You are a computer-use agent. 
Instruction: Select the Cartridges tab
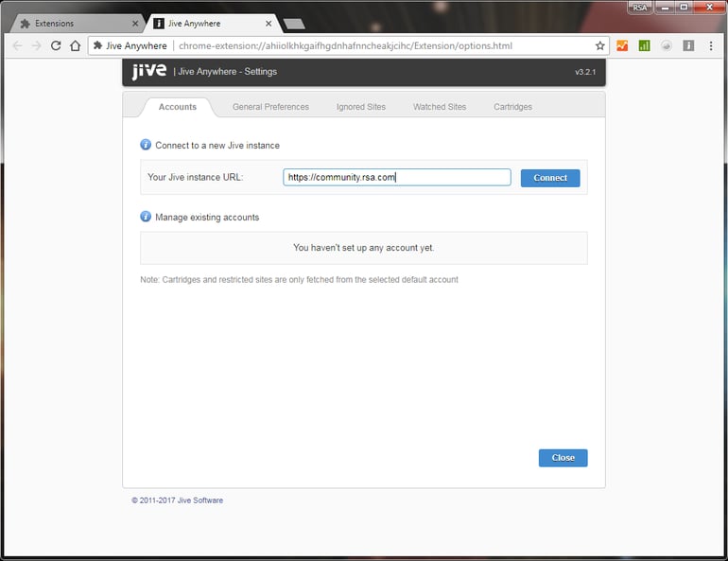512,107
